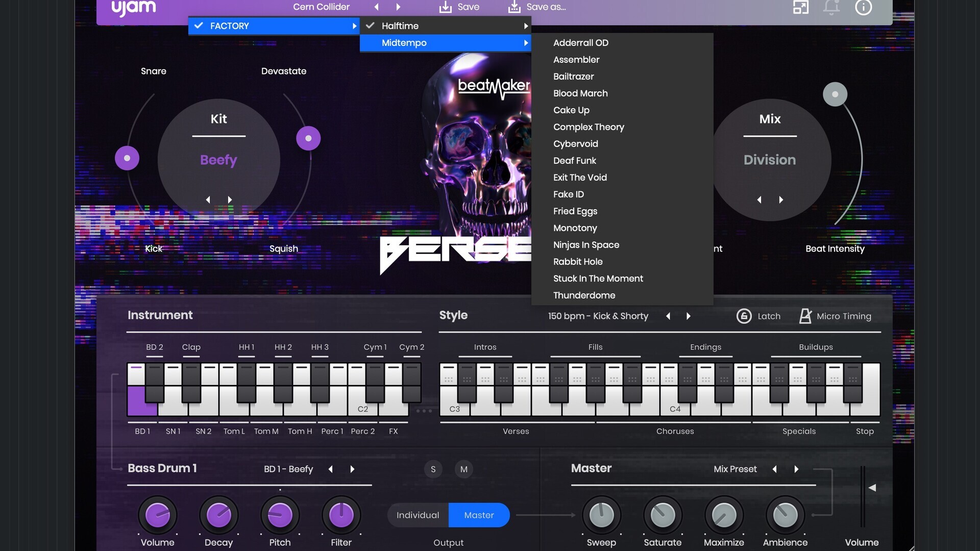
Task: Click the Save as... text button
Action: 546,7
